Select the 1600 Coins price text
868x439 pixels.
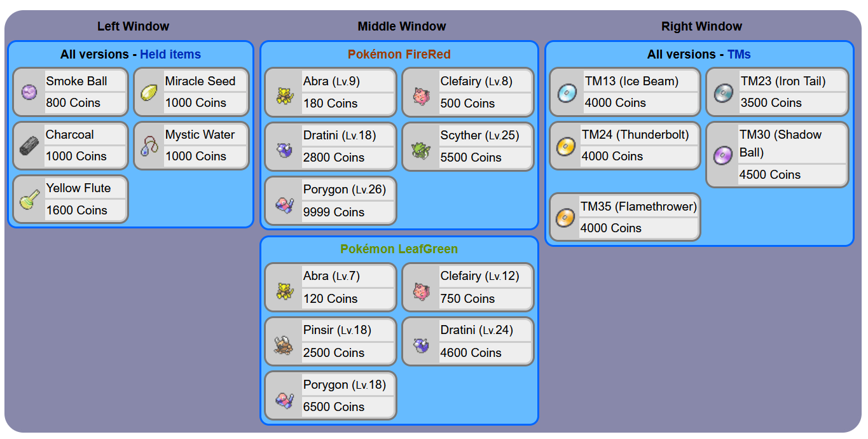coord(76,210)
